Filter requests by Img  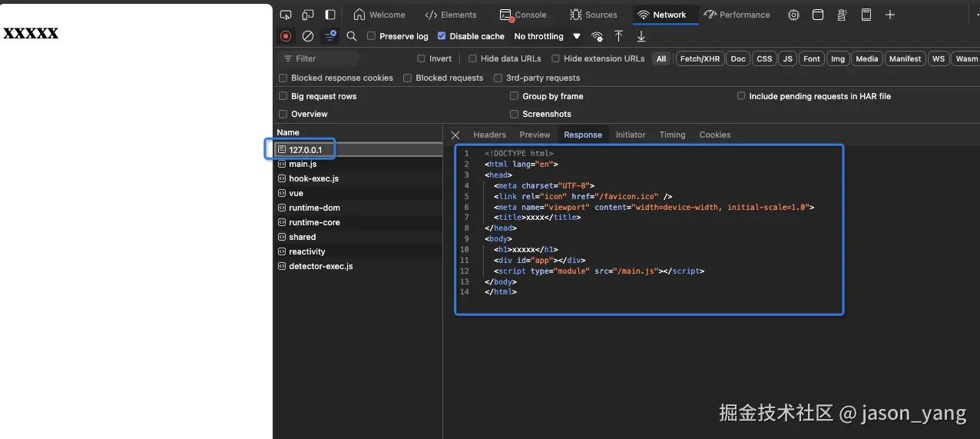tap(838, 58)
